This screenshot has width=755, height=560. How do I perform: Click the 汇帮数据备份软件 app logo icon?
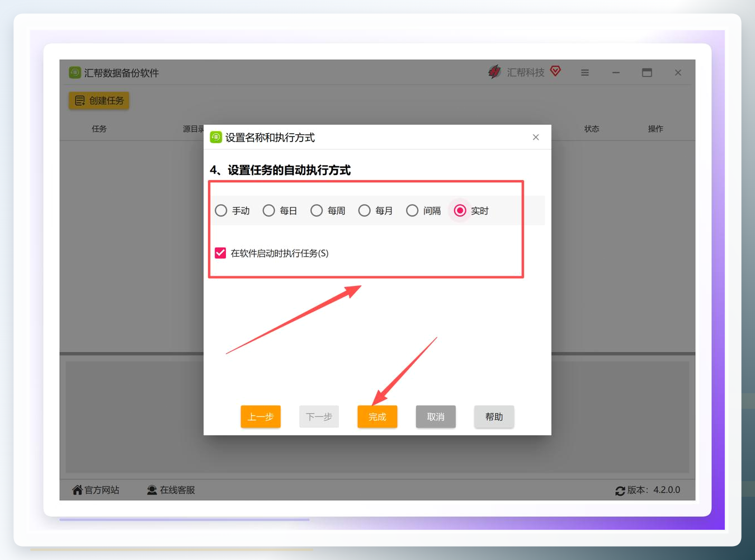pyautogui.click(x=75, y=73)
